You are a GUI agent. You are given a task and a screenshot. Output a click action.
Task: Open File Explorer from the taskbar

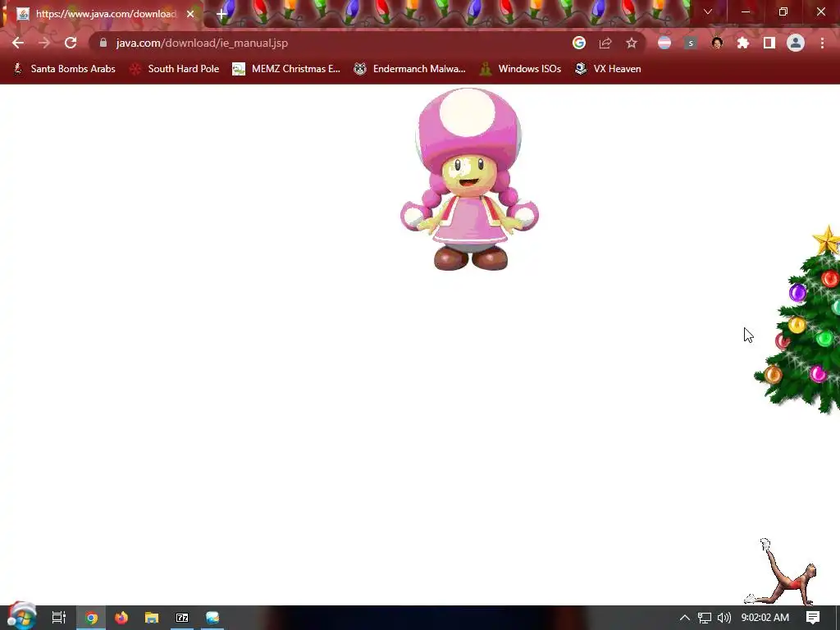[152, 618]
